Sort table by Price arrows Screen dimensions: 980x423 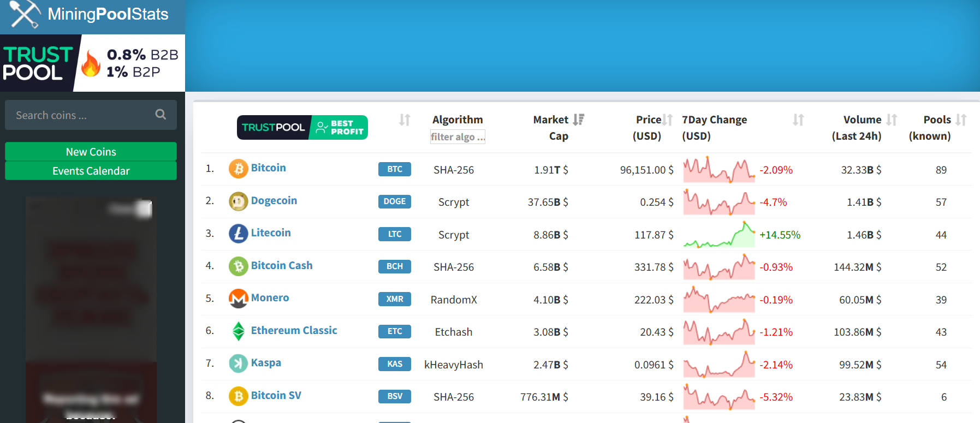[667, 120]
